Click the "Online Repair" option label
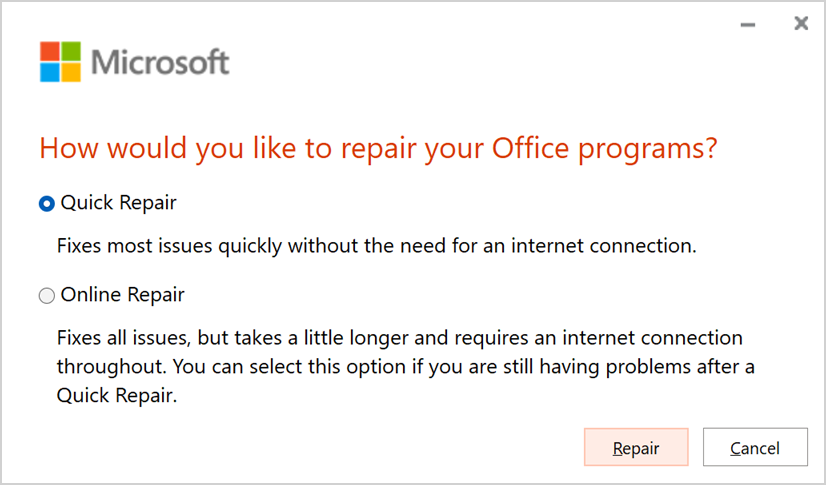This screenshot has width=826, height=485. (122, 295)
